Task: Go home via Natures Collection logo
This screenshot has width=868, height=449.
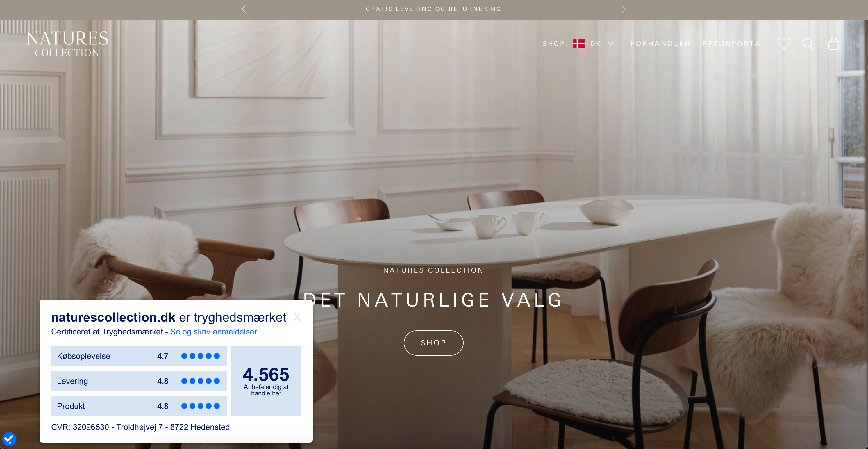Action: pyautogui.click(x=67, y=44)
